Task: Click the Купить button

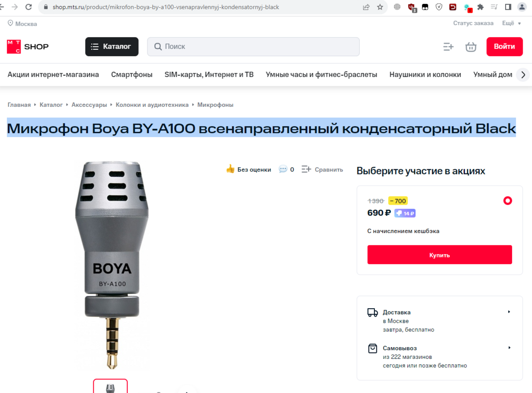Action: coord(439,255)
